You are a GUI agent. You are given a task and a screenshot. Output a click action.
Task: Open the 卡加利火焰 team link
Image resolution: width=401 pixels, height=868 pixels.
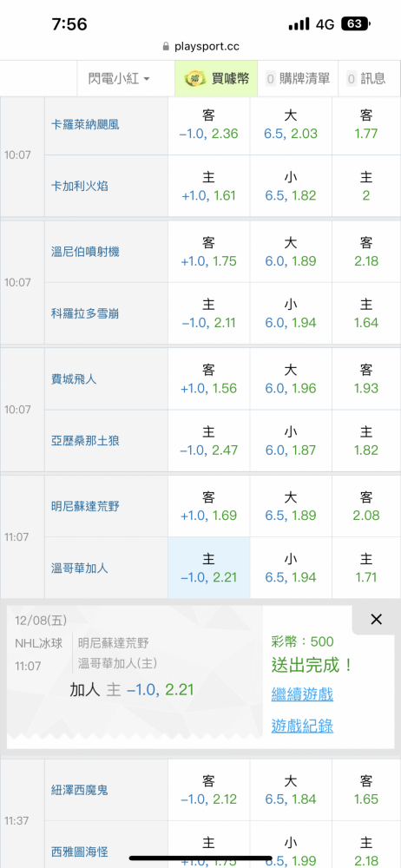79,186
